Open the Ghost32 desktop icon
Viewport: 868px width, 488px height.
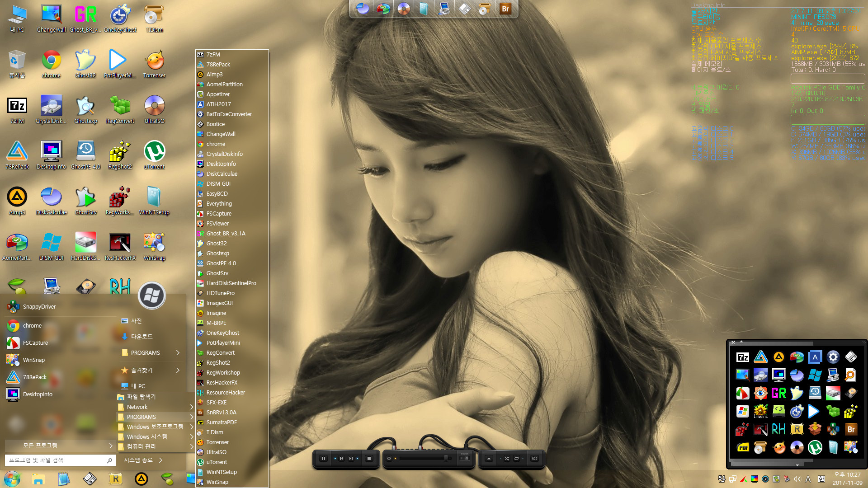coord(85,65)
